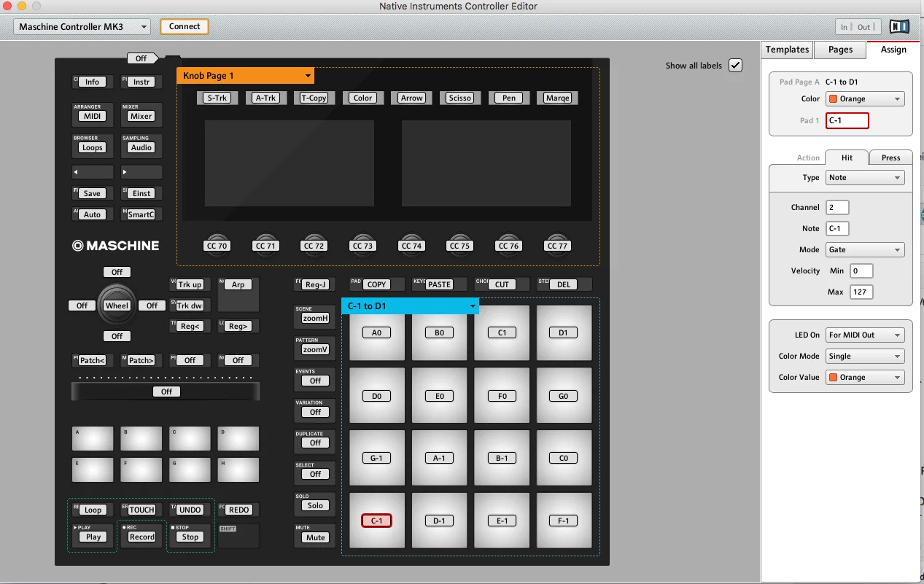Select the right arrow page button

(x=141, y=172)
